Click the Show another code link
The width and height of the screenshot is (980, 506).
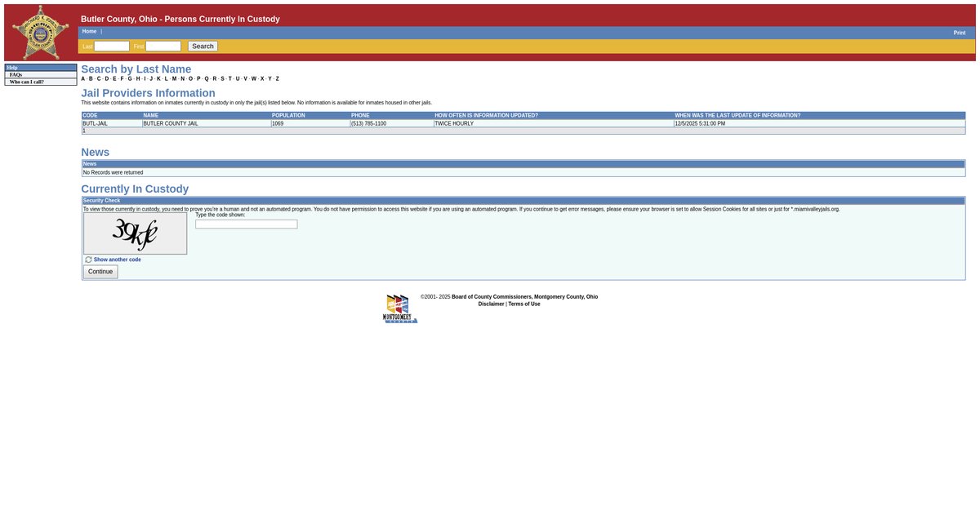tap(117, 260)
